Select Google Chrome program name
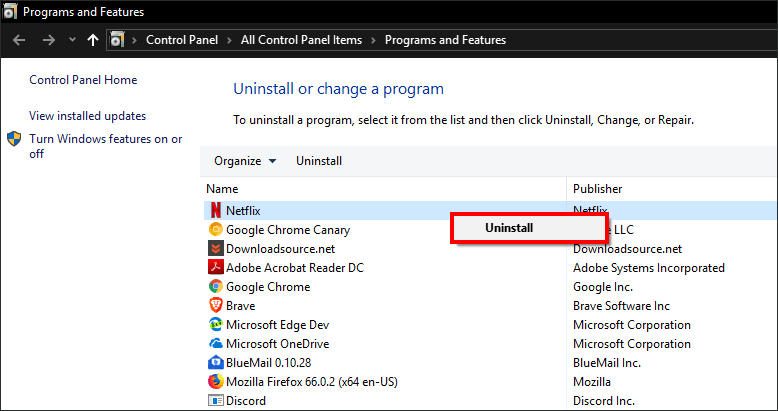The height and width of the screenshot is (411, 778). 268,286
